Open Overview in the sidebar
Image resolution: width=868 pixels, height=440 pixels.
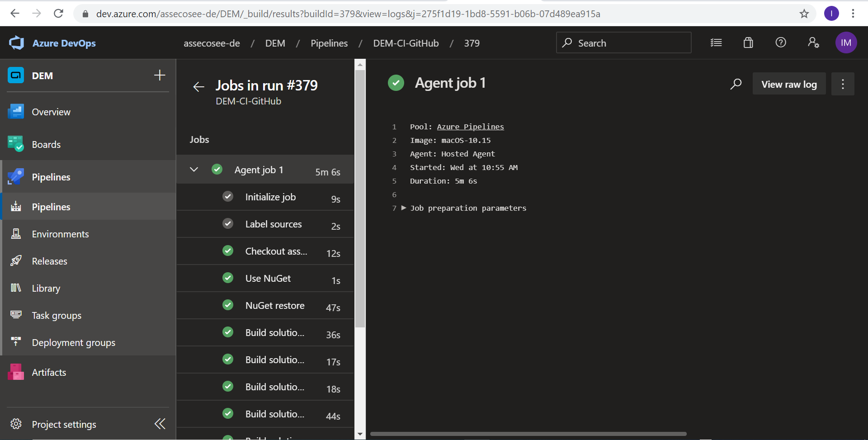(88, 112)
